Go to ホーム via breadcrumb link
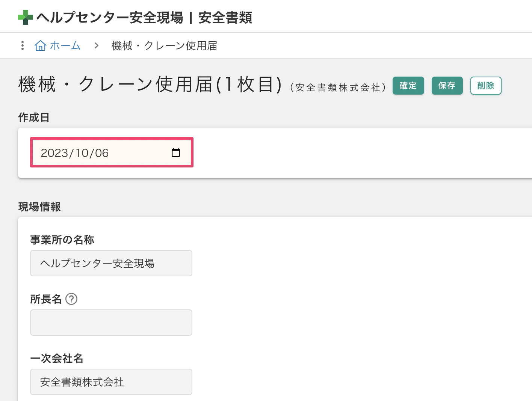The image size is (532, 401). (x=65, y=45)
